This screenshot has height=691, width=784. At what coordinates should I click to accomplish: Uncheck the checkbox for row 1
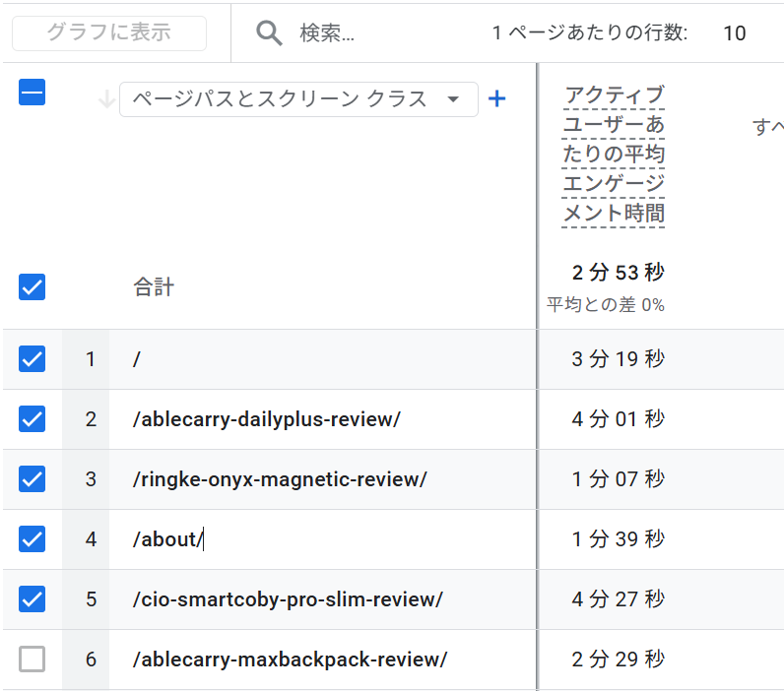click(33, 359)
